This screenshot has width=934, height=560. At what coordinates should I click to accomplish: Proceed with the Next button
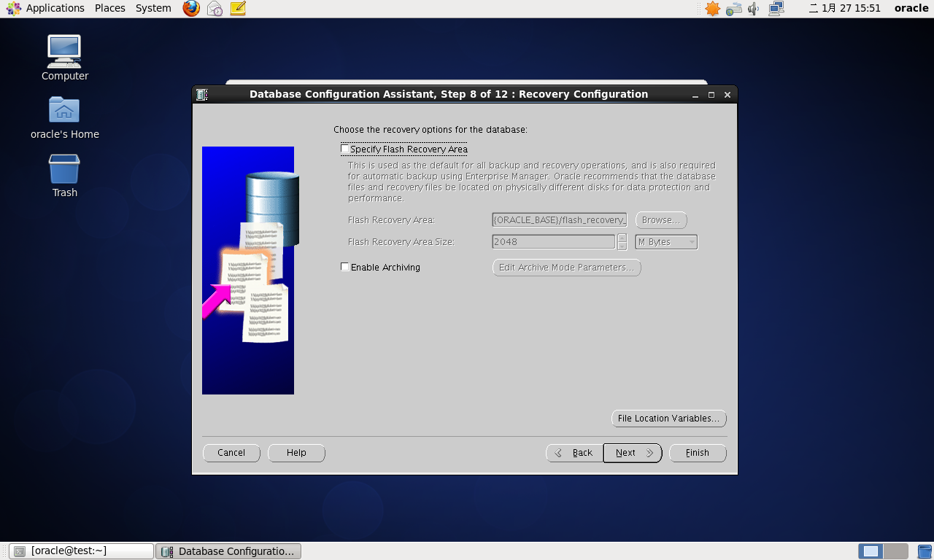[633, 453]
